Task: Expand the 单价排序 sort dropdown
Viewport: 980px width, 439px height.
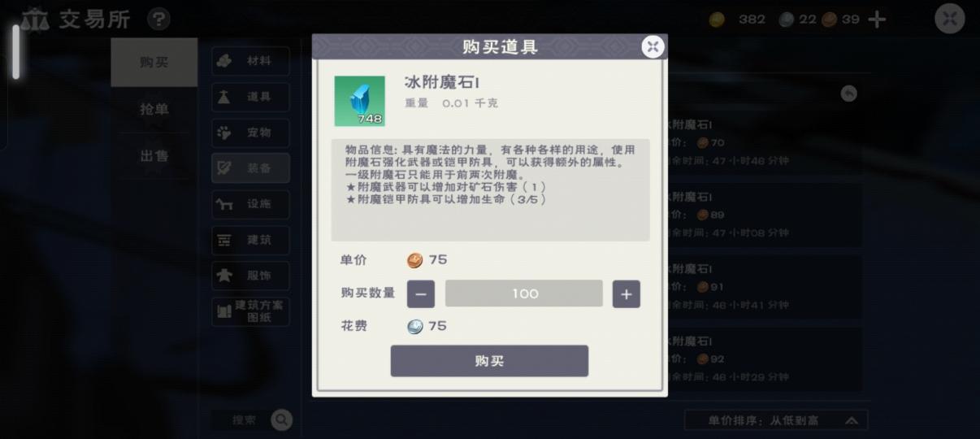Action: coord(776,420)
